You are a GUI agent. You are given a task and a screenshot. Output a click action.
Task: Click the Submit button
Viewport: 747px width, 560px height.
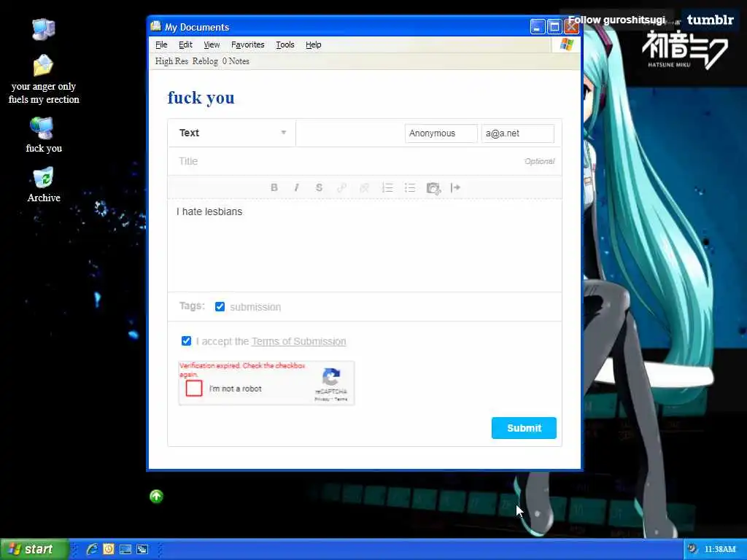pyautogui.click(x=524, y=428)
